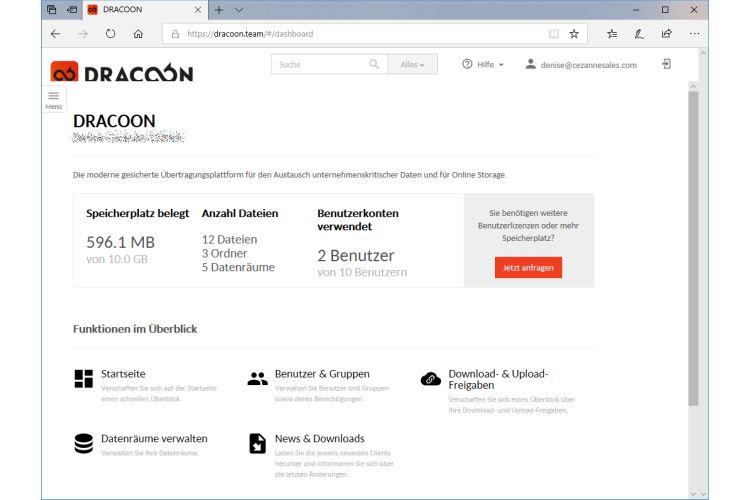Screen dimensions: 750x500
Task: Add page to favorites with star icon
Action: click(x=574, y=33)
